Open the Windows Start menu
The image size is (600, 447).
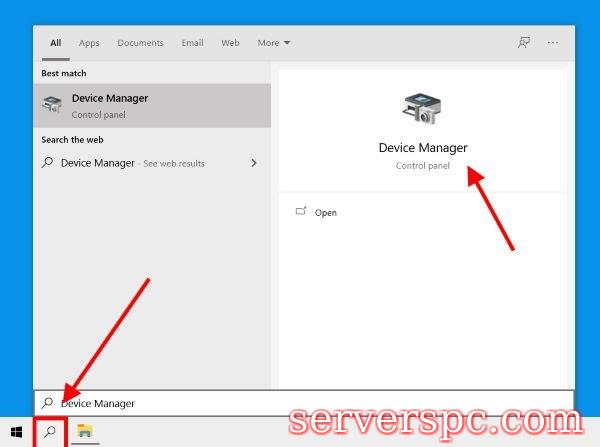click(16, 432)
